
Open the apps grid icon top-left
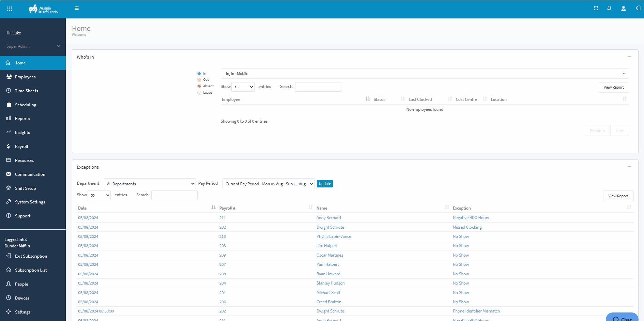[x=9, y=8]
